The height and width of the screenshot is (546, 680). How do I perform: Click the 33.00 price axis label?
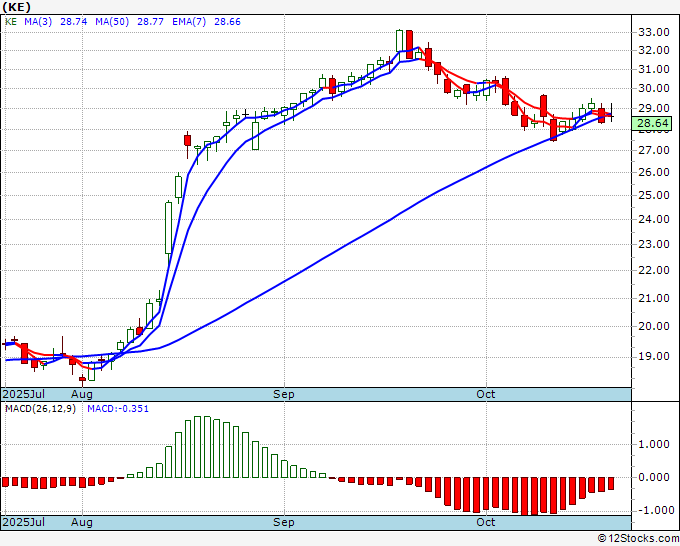[x=654, y=32]
